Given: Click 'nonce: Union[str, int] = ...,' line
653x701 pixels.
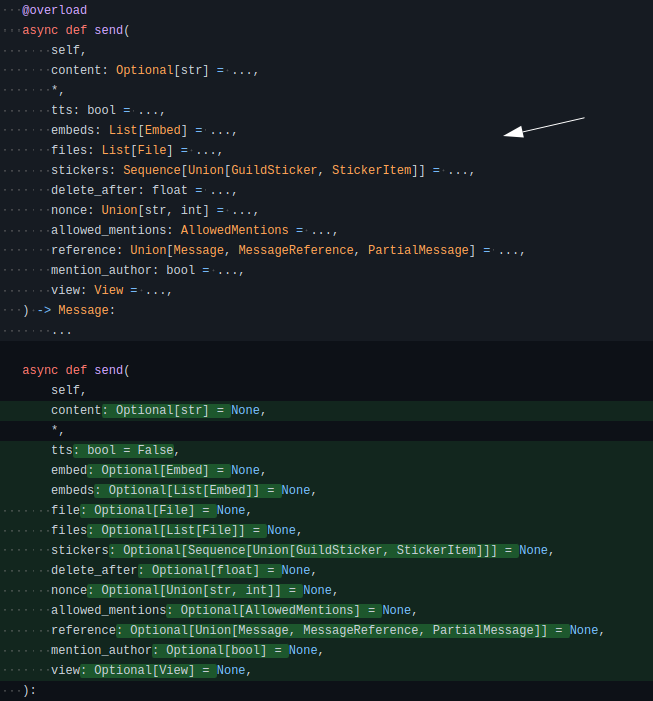Looking at the screenshot, I should pyautogui.click(x=155, y=210).
